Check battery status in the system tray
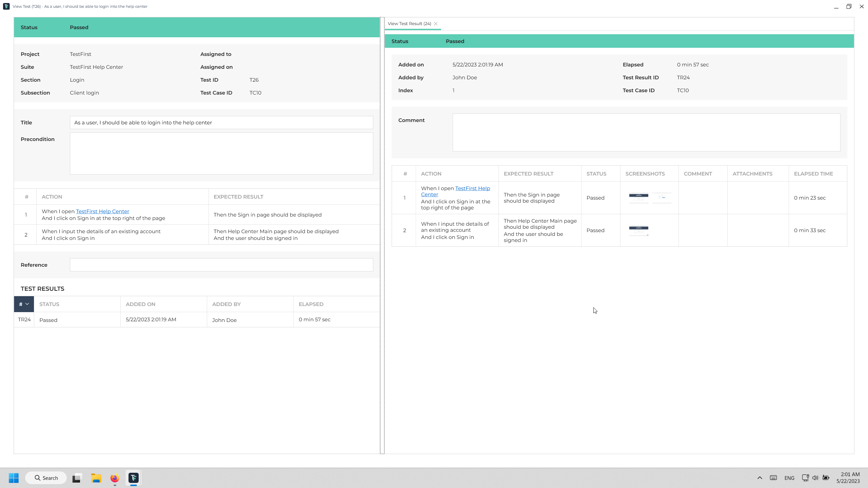The height and width of the screenshot is (488, 868). tap(826, 478)
